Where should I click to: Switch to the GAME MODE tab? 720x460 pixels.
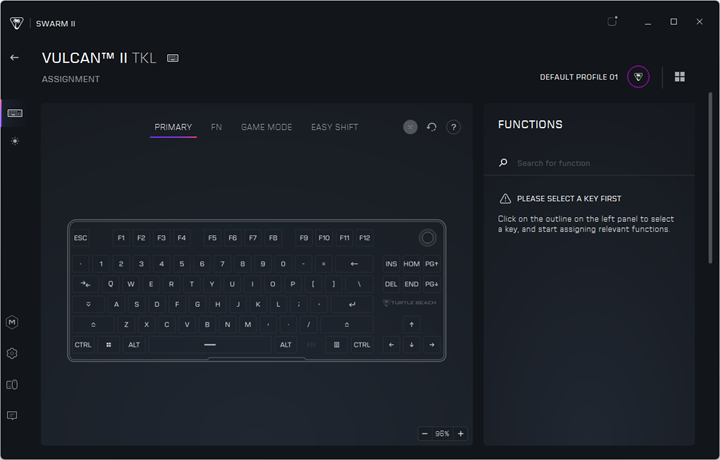pos(266,128)
